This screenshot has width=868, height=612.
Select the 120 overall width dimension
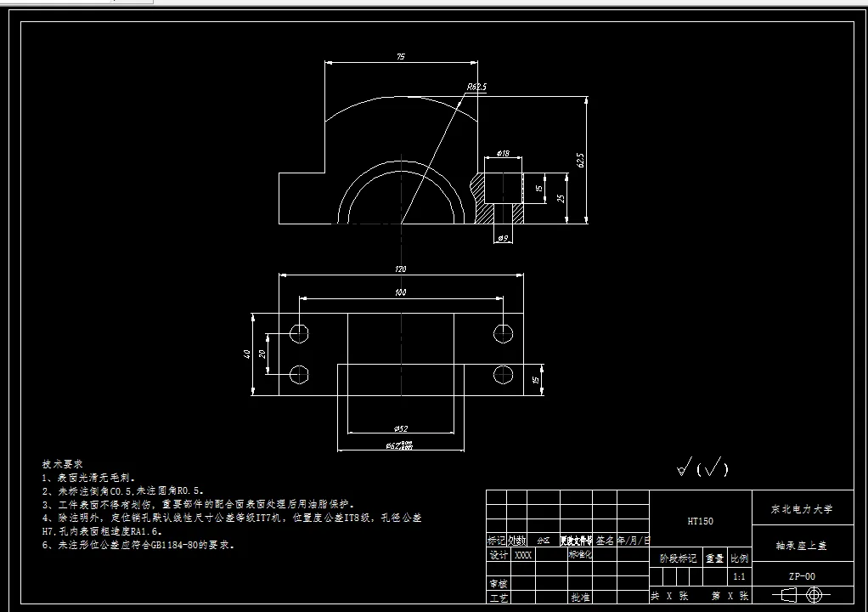click(401, 269)
